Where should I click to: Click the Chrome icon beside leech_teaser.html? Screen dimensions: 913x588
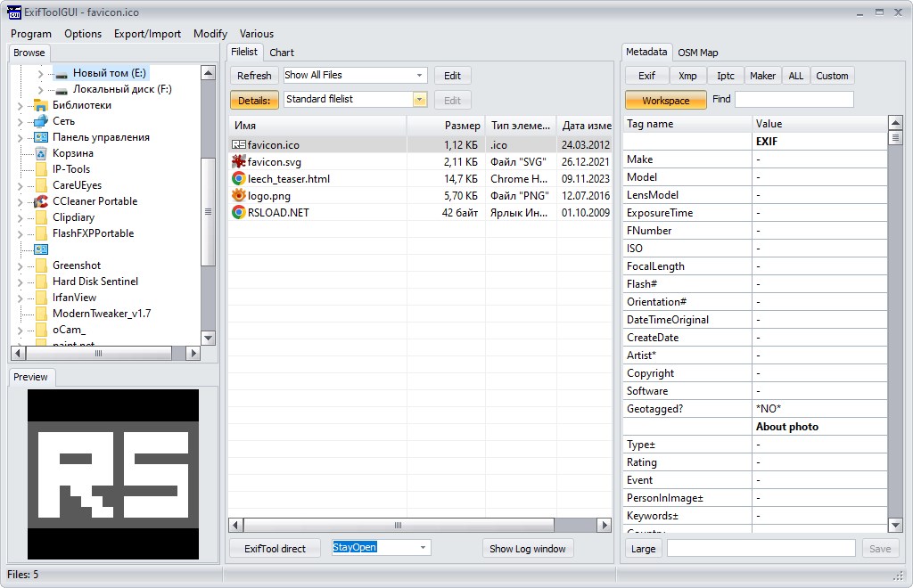[239, 178]
